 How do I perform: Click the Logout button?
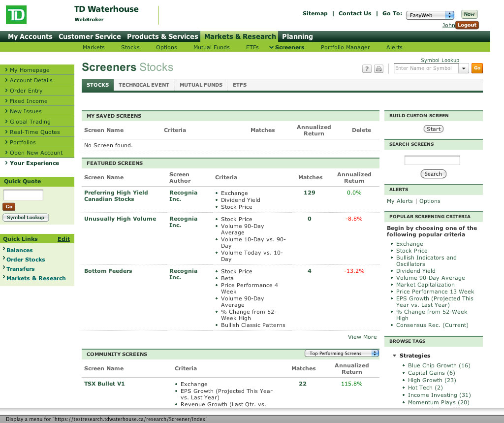coord(467,25)
